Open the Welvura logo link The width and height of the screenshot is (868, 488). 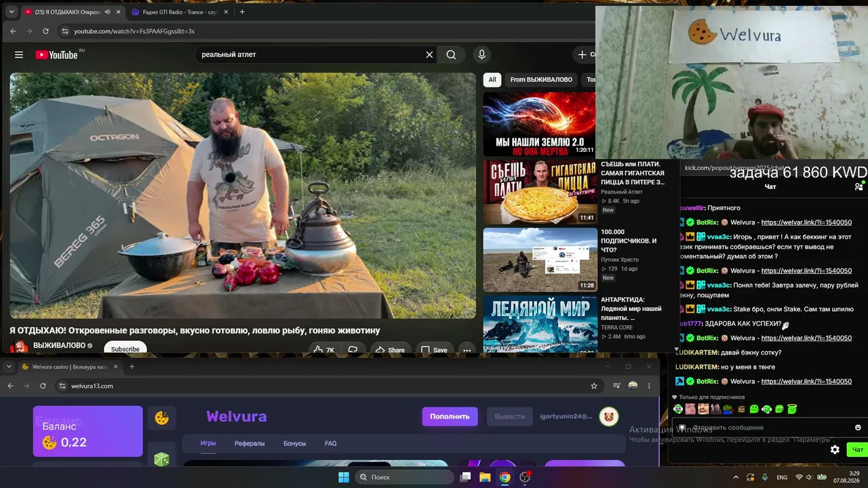[x=237, y=416]
